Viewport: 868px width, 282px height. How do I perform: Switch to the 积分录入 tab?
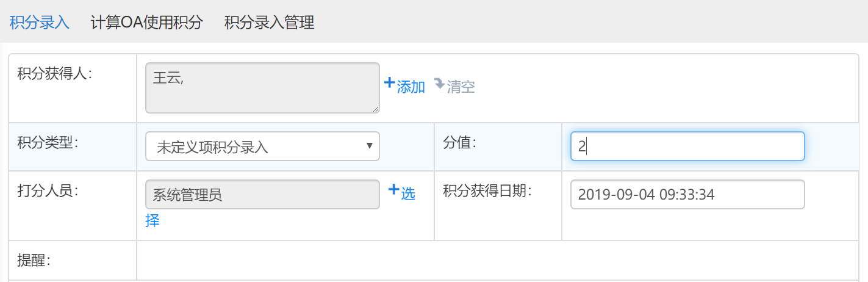pyautogui.click(x=39, y=23)
